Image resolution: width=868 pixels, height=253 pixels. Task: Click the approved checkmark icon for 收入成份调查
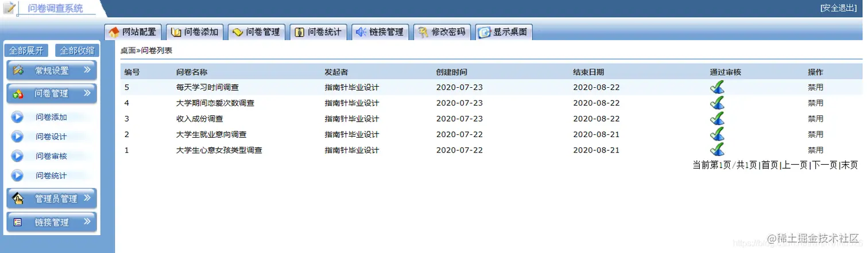pos(716,118)
